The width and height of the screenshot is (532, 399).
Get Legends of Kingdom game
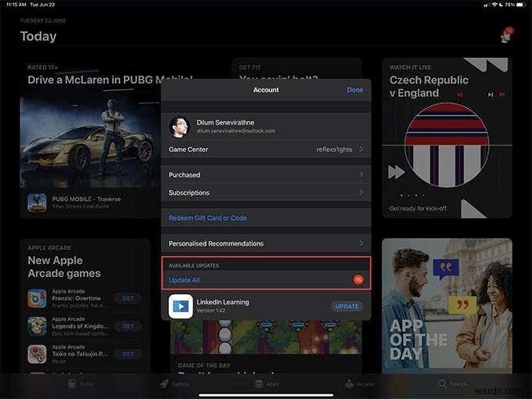(x=128, y=326)
